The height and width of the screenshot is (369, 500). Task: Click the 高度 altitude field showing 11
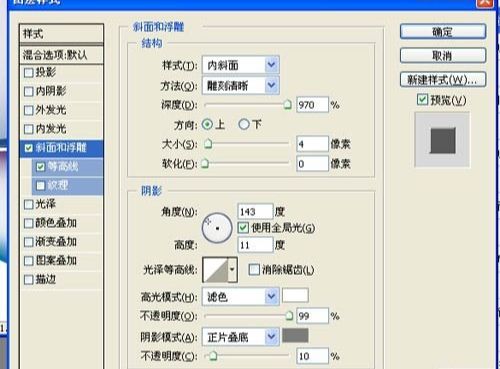tap(255, 245)
